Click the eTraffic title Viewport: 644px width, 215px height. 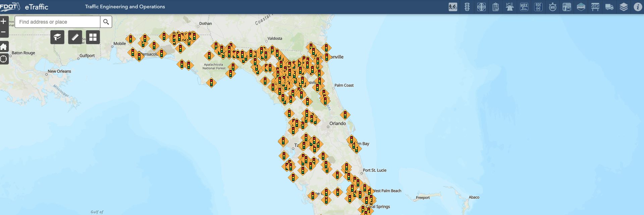pos(37,7)
